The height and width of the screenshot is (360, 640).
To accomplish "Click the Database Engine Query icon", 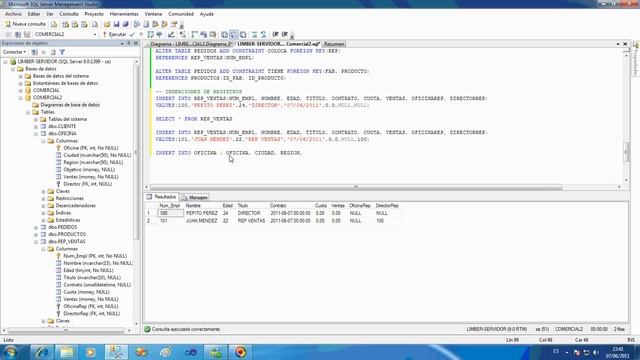I will 54,24.
